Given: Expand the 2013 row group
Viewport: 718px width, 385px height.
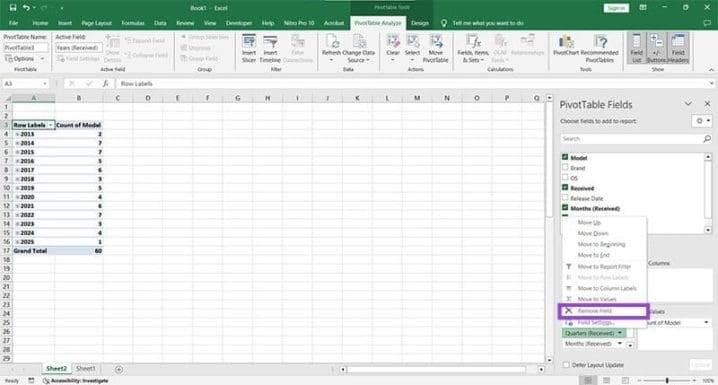Looking at the screenshot, I should [17, 134].
